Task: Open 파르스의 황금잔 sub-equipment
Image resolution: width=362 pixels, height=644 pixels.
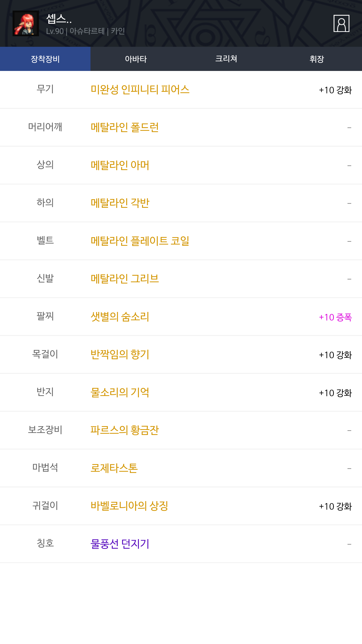Action: click(x=125, y=430)
